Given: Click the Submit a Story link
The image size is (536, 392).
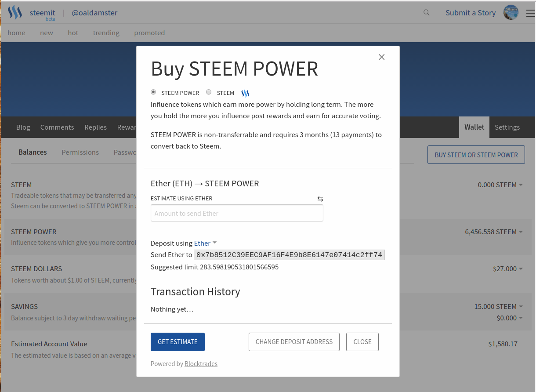Looking at the screenshot, I should 471,13.
